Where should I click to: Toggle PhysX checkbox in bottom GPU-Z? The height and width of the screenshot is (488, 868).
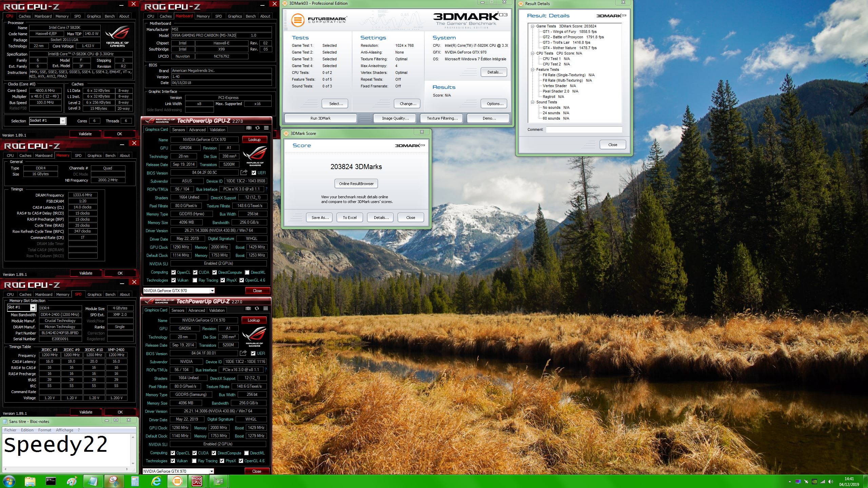point(222,461)
